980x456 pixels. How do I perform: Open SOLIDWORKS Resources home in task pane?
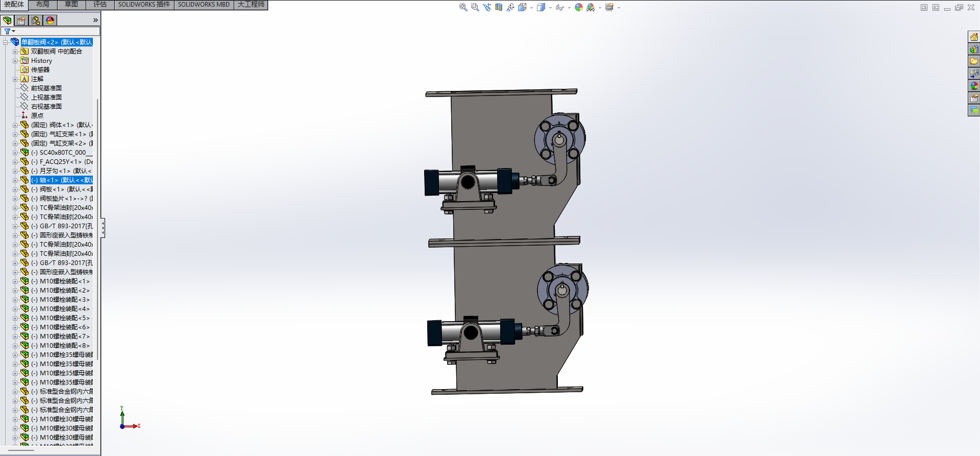click(974, 37)
